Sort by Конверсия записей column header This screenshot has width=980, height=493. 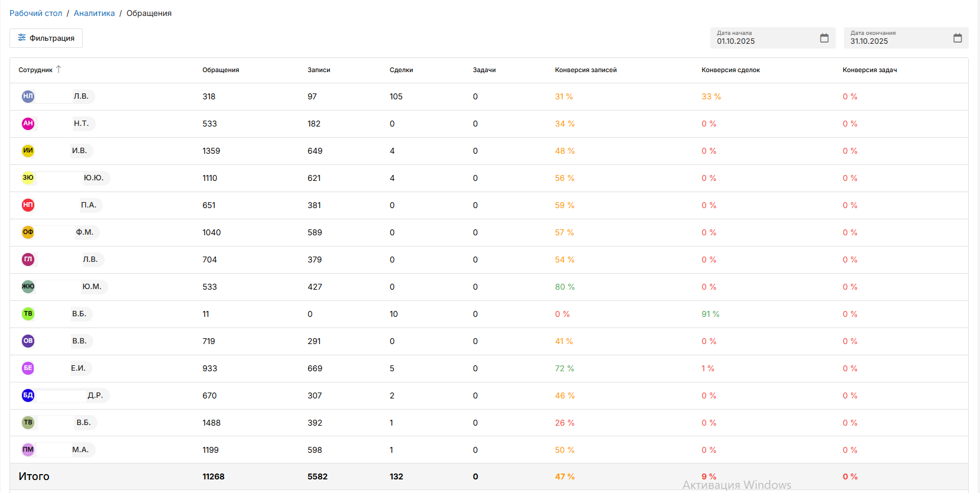tap(586, 70)
